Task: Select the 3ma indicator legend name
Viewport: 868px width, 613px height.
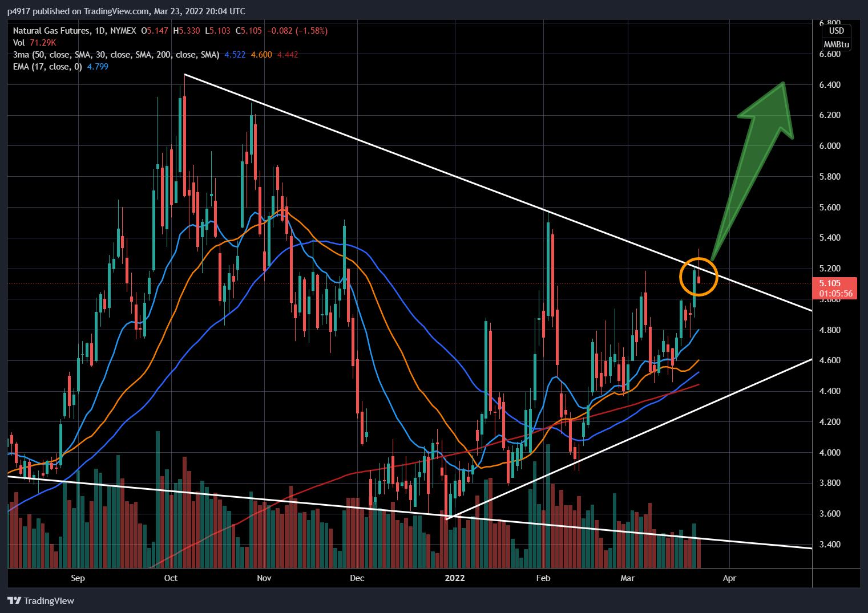Action: tap(116, 55)
